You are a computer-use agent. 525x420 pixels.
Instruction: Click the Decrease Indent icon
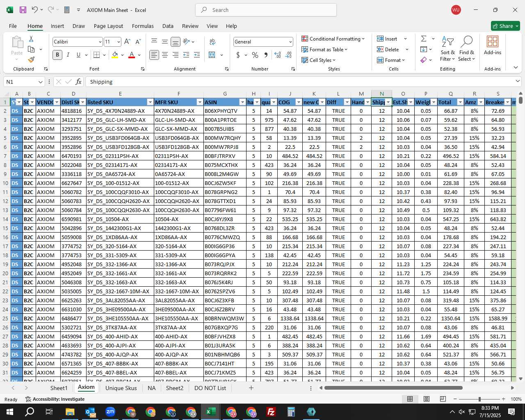click(186, 55)
